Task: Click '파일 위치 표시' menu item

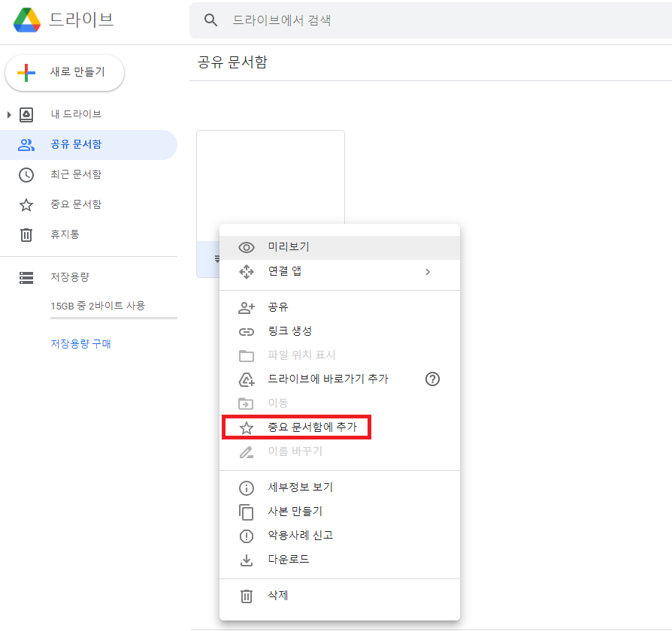Action: click(340, 355)
